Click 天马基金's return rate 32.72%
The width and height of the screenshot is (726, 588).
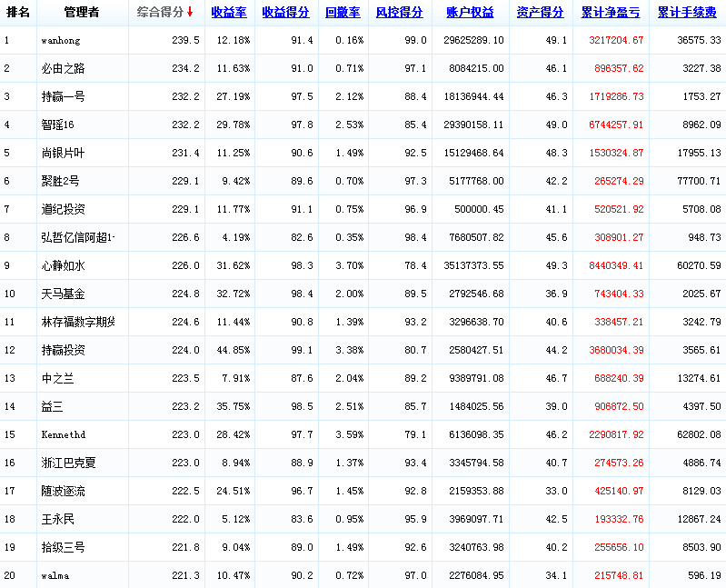click(x=234, y=294)
